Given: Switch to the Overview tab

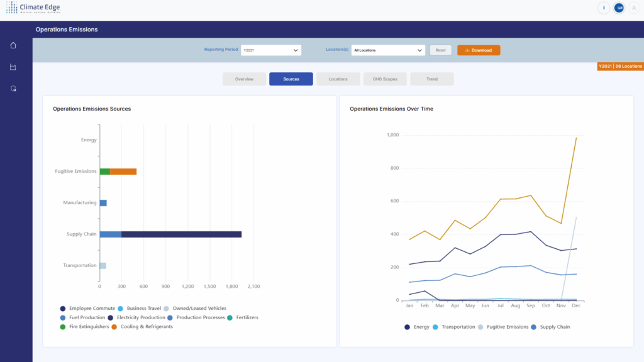Looking at the screenshot, I should pos(244,79).
